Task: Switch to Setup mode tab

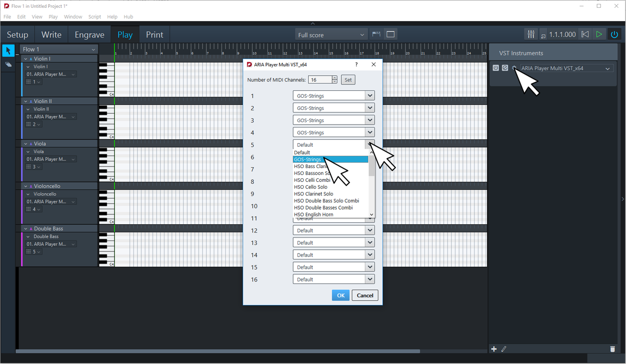Action: pos(18,35)
